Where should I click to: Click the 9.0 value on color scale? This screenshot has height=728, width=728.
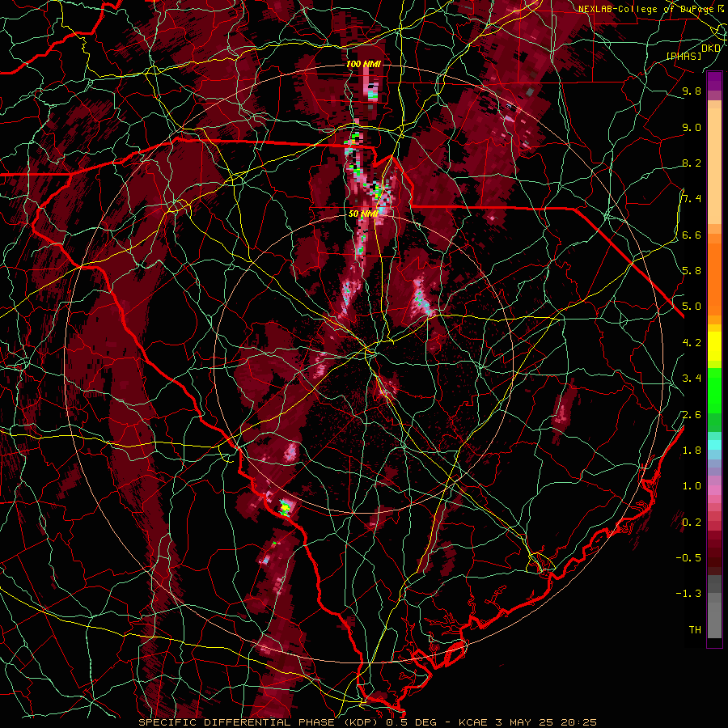tap(692, 128)
